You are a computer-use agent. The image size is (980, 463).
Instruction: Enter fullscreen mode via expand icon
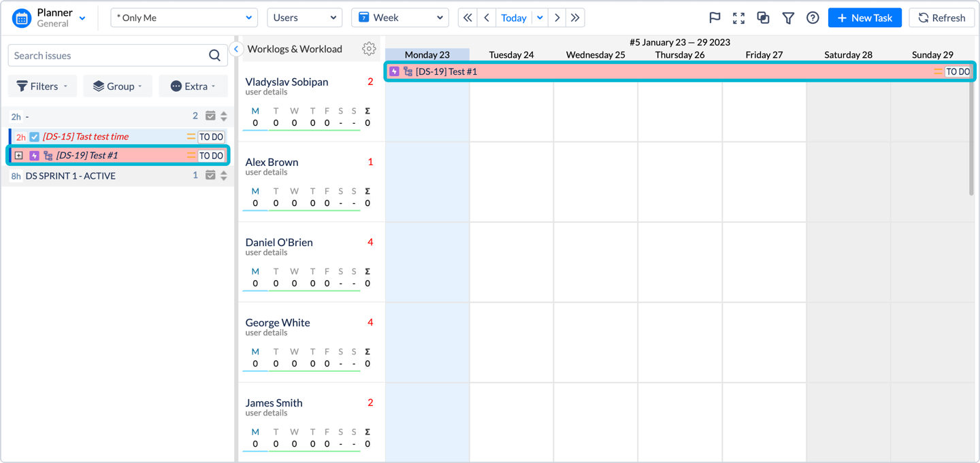(x=738, y=18)
